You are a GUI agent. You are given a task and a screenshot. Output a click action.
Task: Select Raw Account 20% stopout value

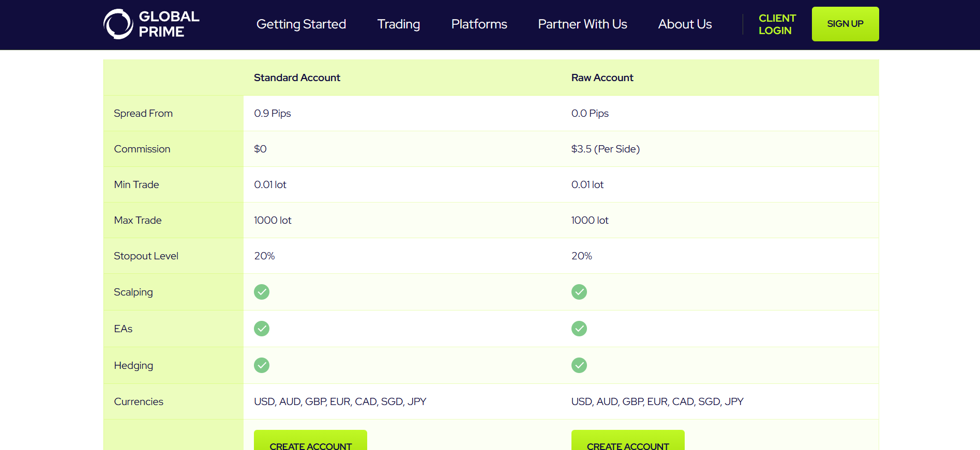click(x=582, y=256)
